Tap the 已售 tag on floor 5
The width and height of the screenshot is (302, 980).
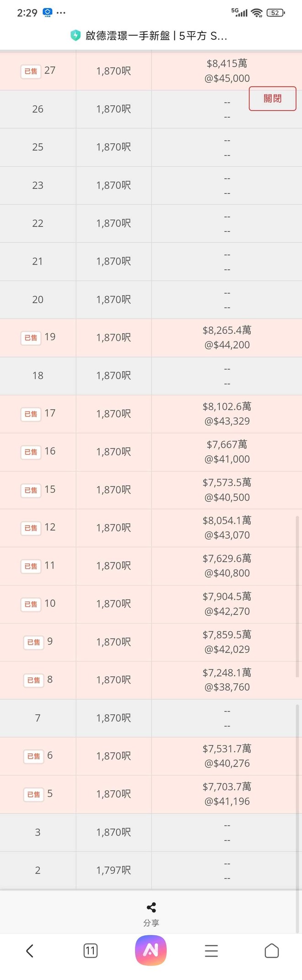tap(34, 794)
